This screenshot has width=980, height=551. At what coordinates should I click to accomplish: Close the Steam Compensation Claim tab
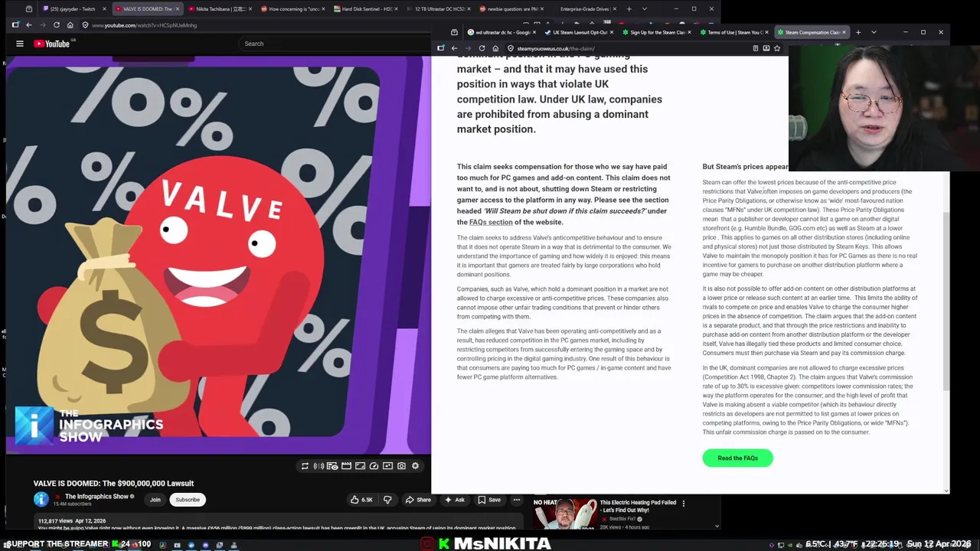pos(844,32)
